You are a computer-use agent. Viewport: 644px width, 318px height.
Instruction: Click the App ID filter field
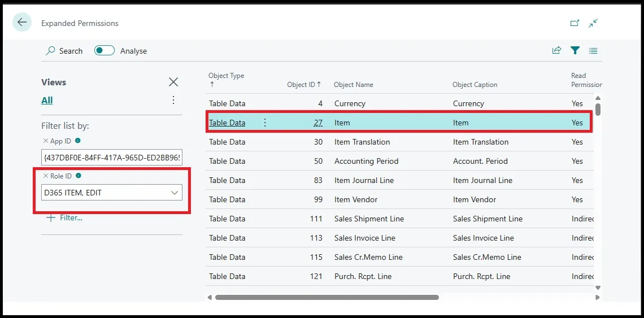pyautogui.click(x=112, y=158)
